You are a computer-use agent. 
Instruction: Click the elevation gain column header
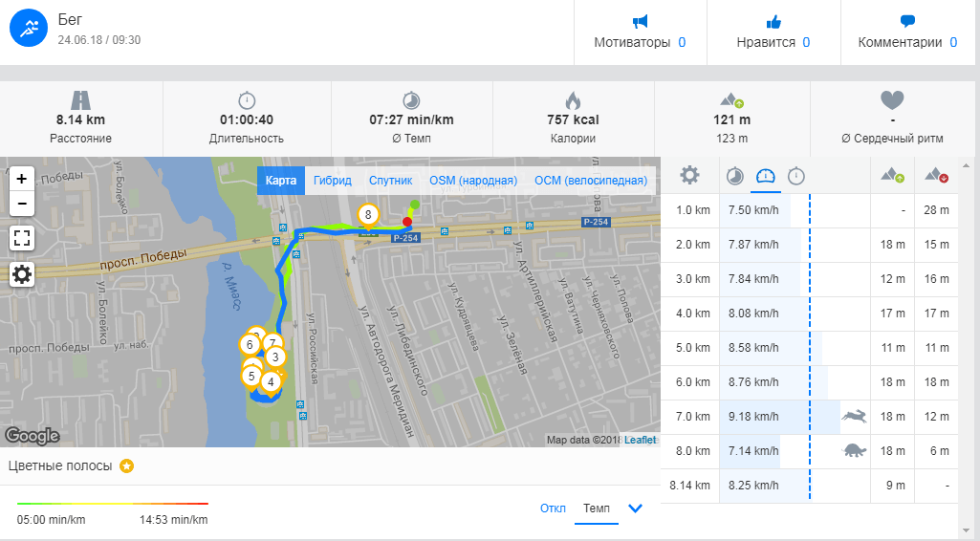click(x=892, y=176)
